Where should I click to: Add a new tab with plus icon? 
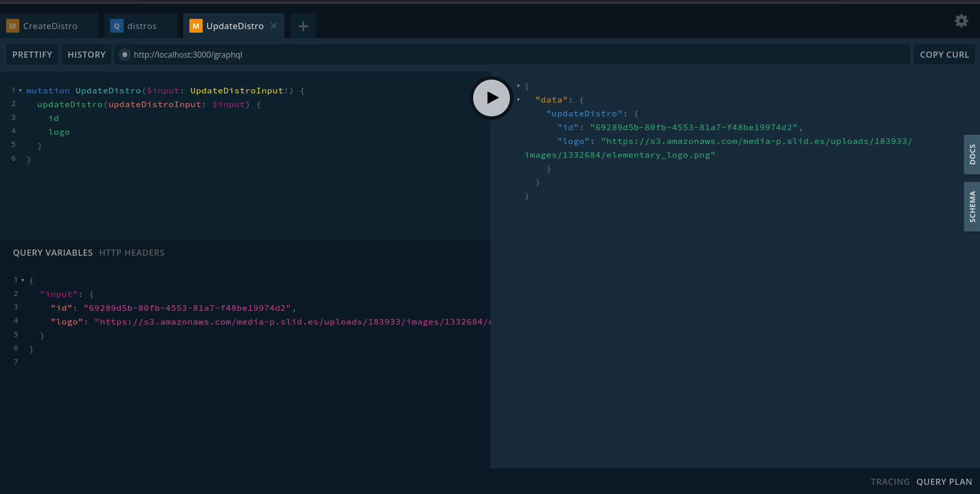point(303,26)
